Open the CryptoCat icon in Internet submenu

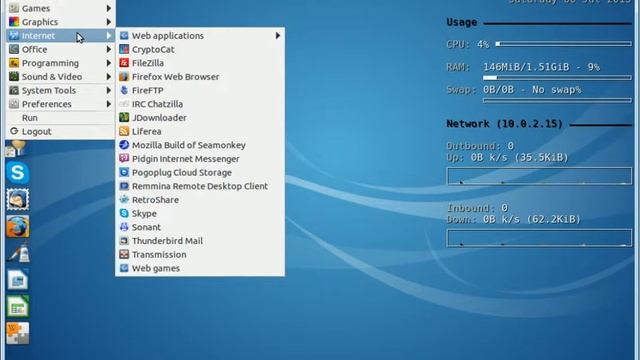pos(124,49)
